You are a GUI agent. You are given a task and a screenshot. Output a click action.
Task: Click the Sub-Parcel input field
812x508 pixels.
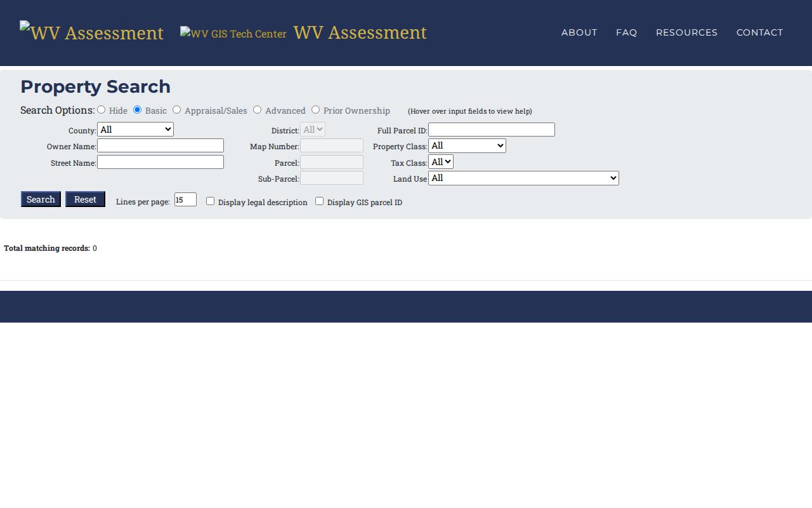pos(332,178)
